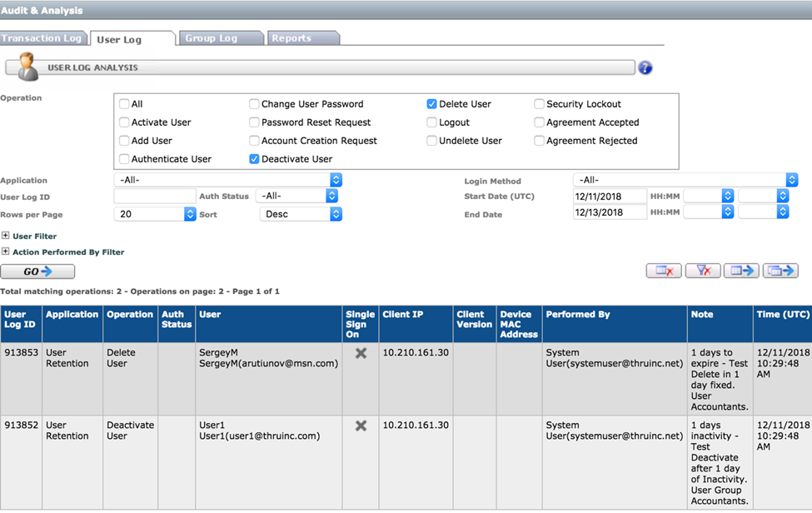Expand Action Performed By Filter section
This screenshot has width=812, height=513.
point(6,252)
